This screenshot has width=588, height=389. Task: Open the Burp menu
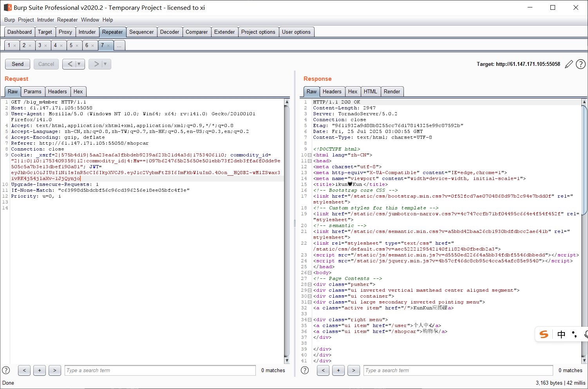pyautogui.click(x=10, y=20)
